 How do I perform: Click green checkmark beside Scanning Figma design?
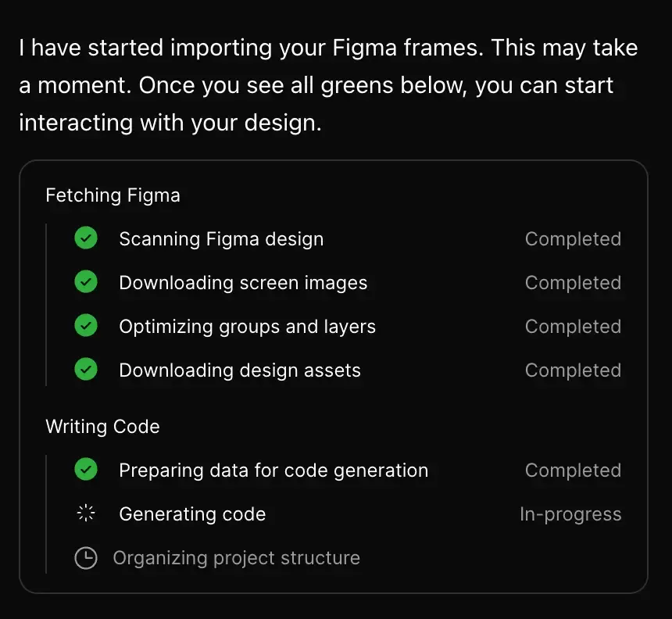click(x=86, y=238)
